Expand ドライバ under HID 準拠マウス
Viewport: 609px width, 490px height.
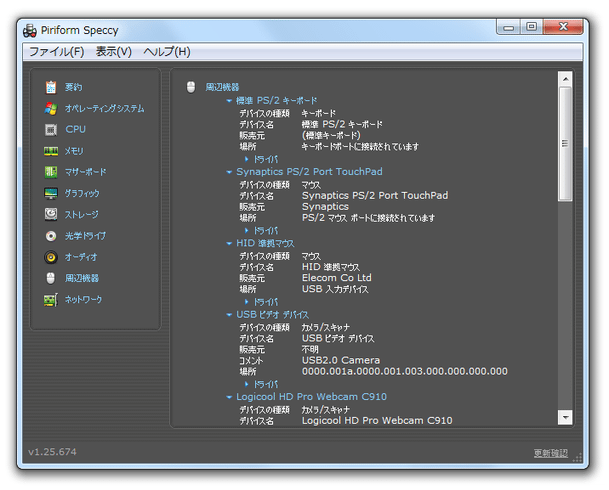pyautogui.click(x=247, y=302)
